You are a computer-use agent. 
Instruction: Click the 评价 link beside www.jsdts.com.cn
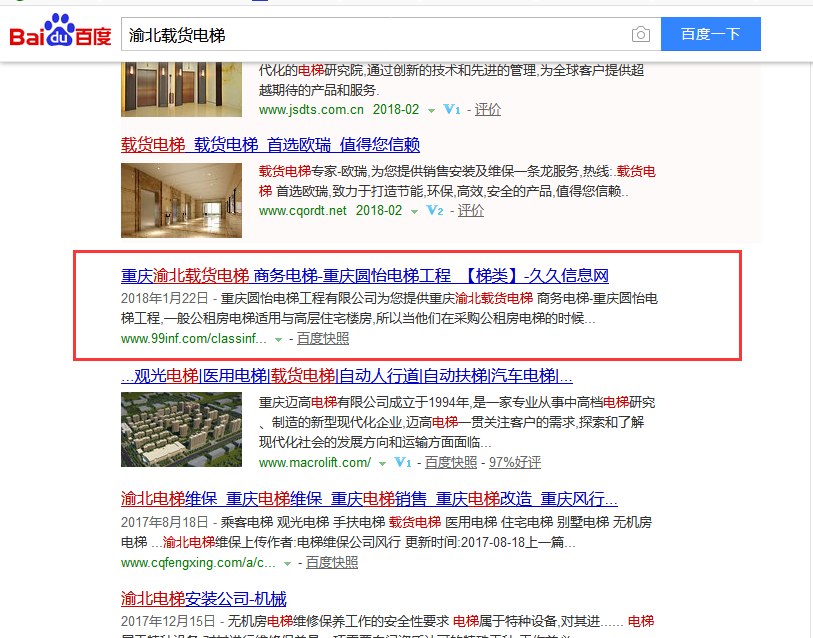[x=487, y=111]
